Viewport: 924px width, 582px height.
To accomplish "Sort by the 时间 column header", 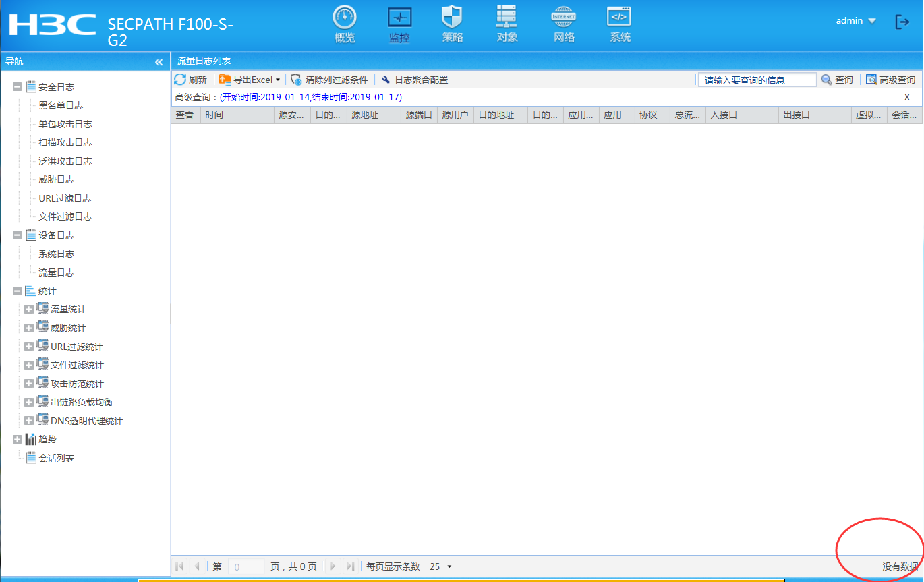I will 238,115.
